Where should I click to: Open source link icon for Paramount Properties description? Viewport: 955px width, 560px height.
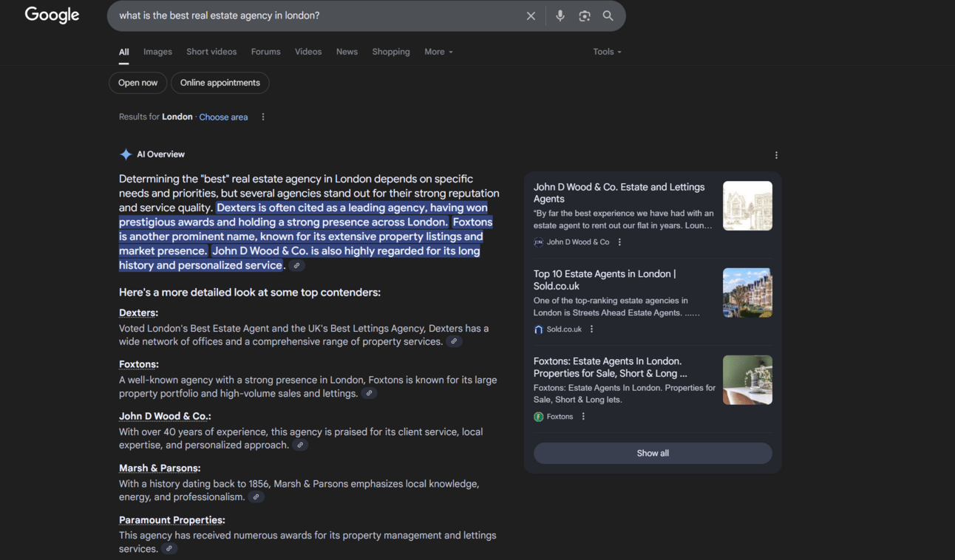click(x=169, y=548)
